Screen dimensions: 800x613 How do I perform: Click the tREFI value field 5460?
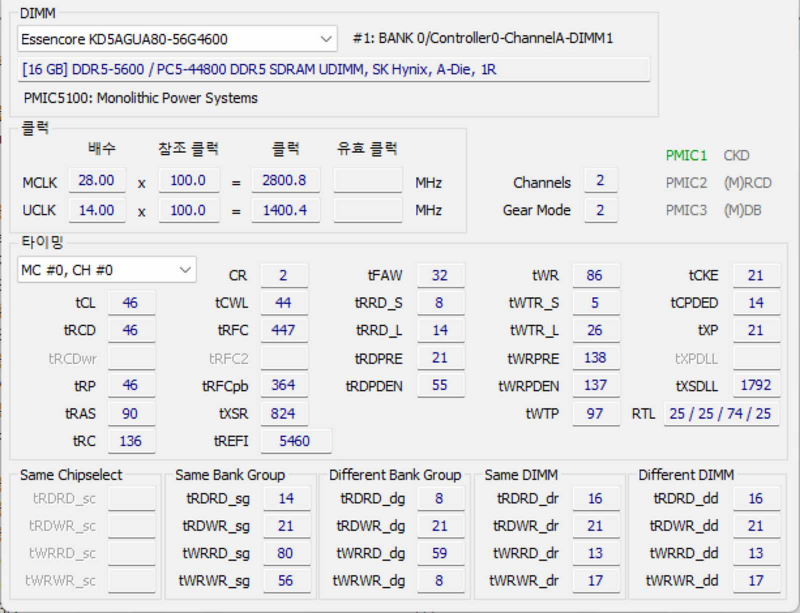[296, 441]
